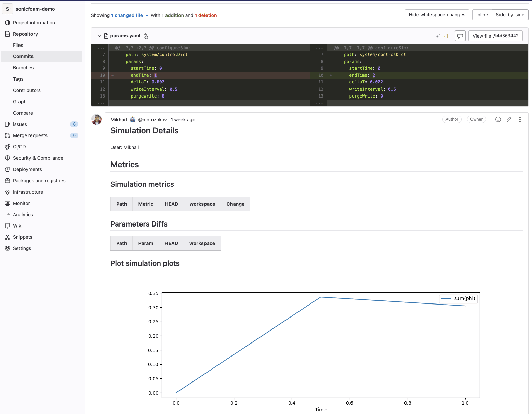Open the Snippets section
532x414 pixels.
[x=23, y=237]
